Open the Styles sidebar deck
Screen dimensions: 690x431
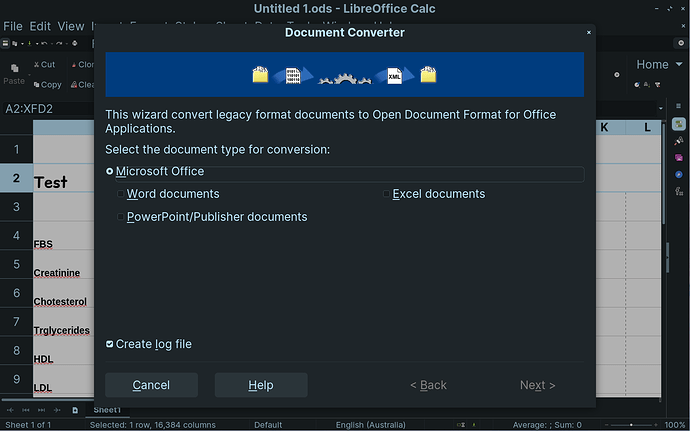(679, 140)
